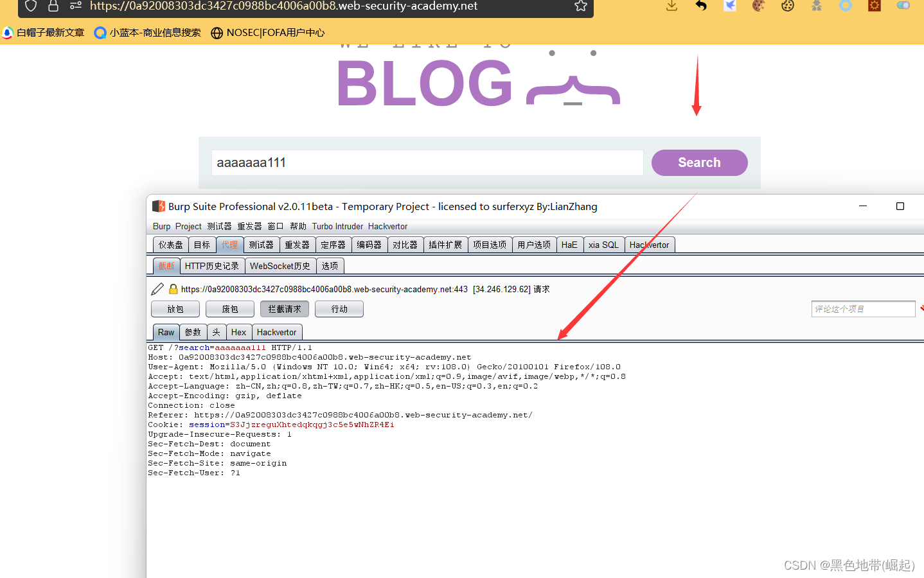Click the Burp Suite icon in the title bar
This screenshot has width=924, height=578.
pos(158,206)
